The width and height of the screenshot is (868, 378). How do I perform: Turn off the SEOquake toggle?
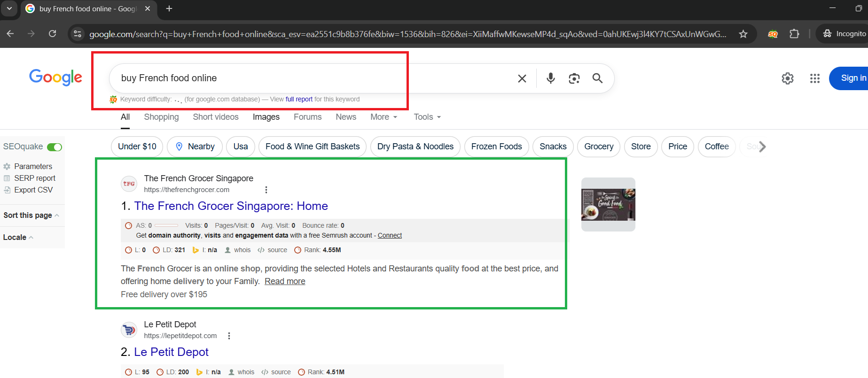click(55, 147)
